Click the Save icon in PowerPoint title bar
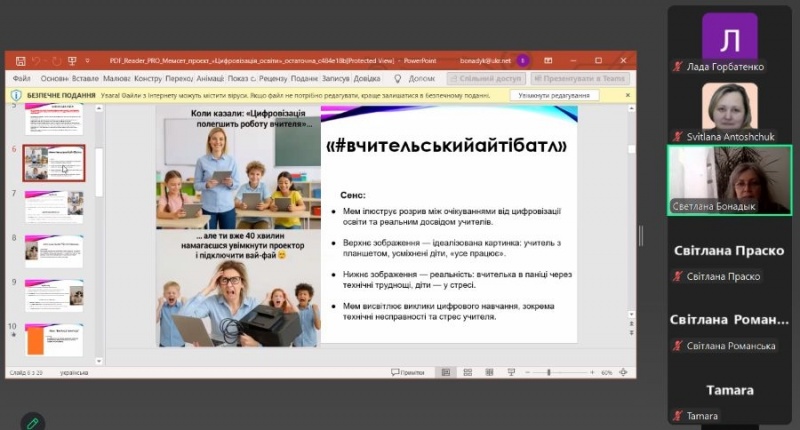 [20, 61]
